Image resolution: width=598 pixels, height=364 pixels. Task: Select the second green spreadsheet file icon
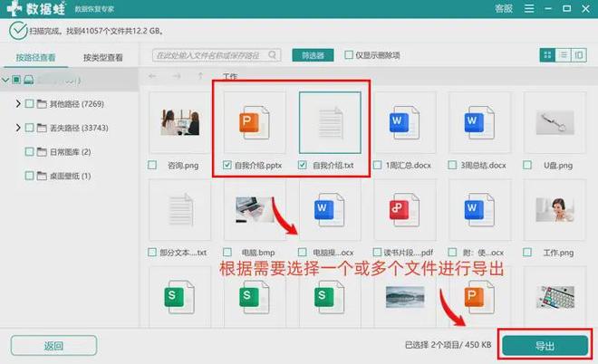coord(255,297)
